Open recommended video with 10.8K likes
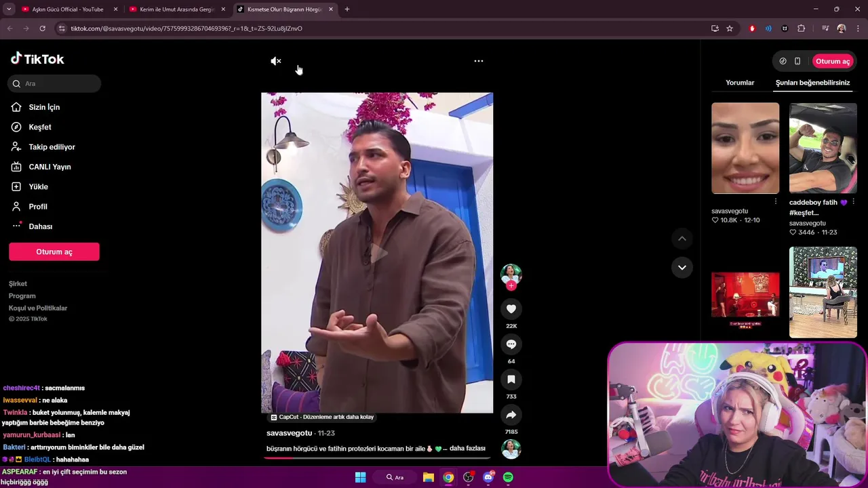Screen dimensions: 868x488 point(745,148)
